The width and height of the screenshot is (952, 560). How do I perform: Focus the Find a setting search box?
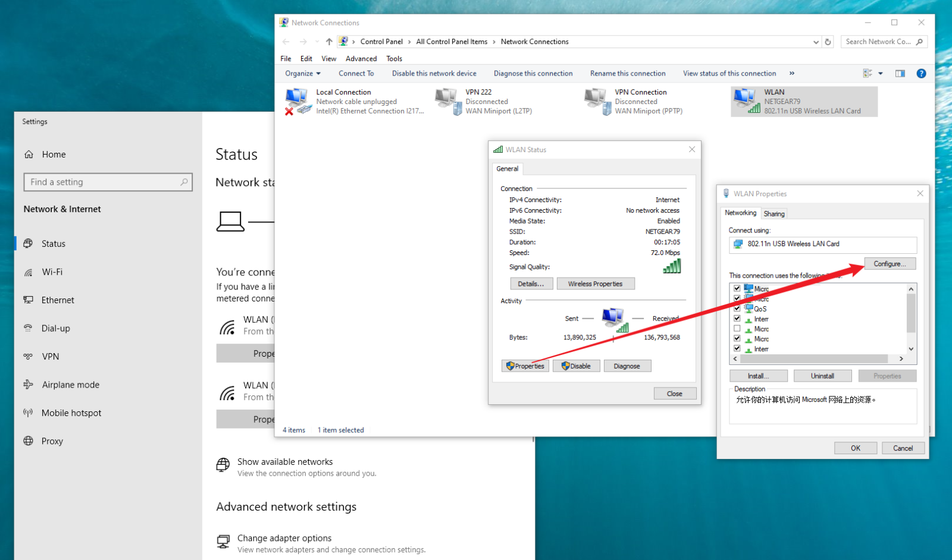coord(108,182)
